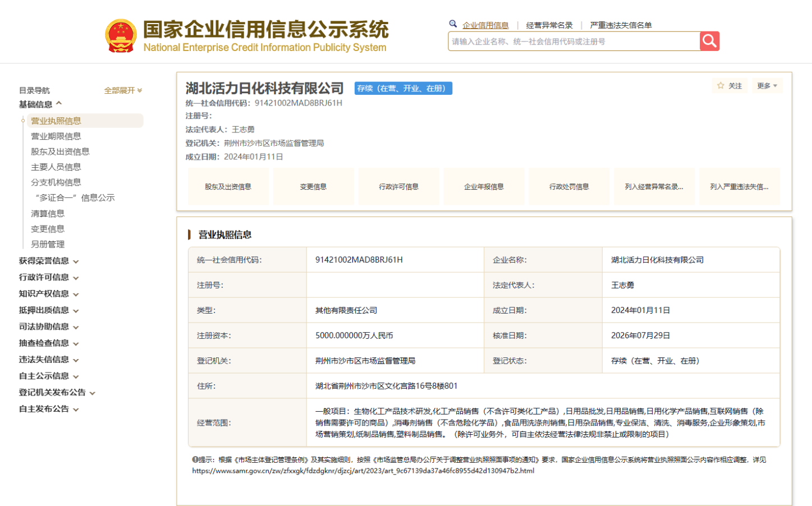812x506 pixels.
Task: Click the 国家企业信用信息公示系统 site title
Action: tap(266, 30)
